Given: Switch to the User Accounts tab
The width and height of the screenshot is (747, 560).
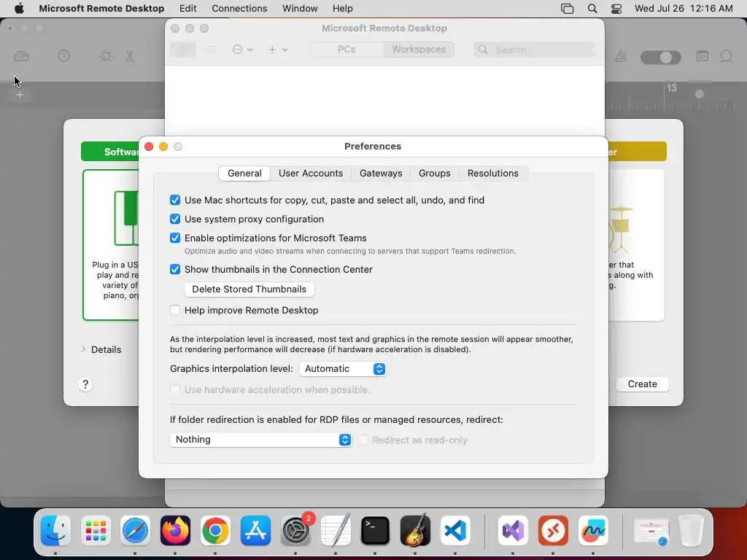Looking at the screenshot, I should [x=311, y=174].
